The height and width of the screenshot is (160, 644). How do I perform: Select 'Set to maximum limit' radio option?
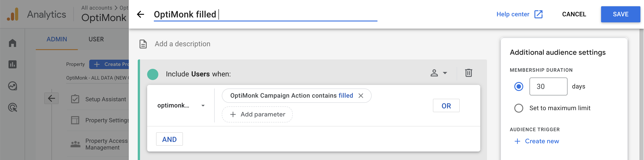519,108
